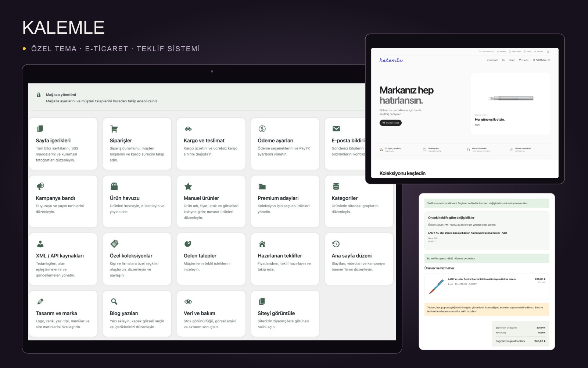Open the Sayfa içerikleri documents icon
The image size is (588, 368).
[40, 129]
